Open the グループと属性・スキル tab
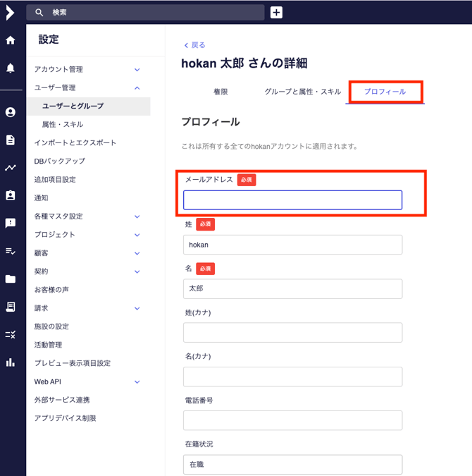The image size is (472, 476). (x=302, y=92)
